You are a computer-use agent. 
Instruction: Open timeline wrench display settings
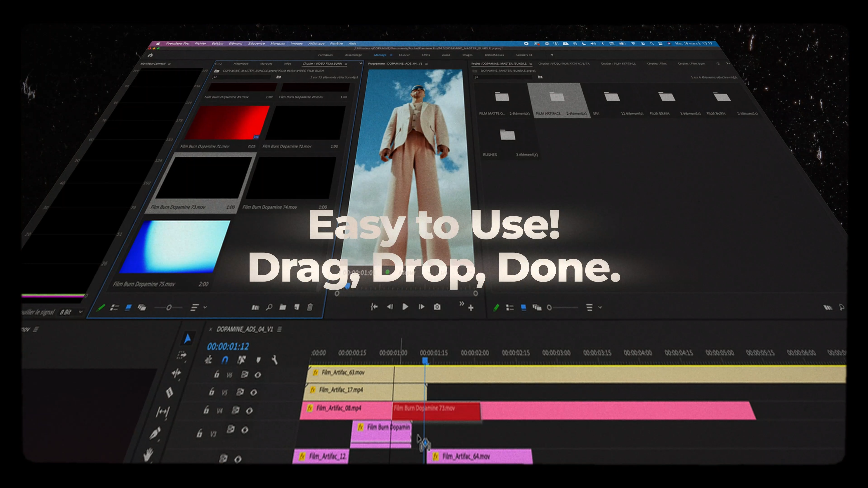275,360
